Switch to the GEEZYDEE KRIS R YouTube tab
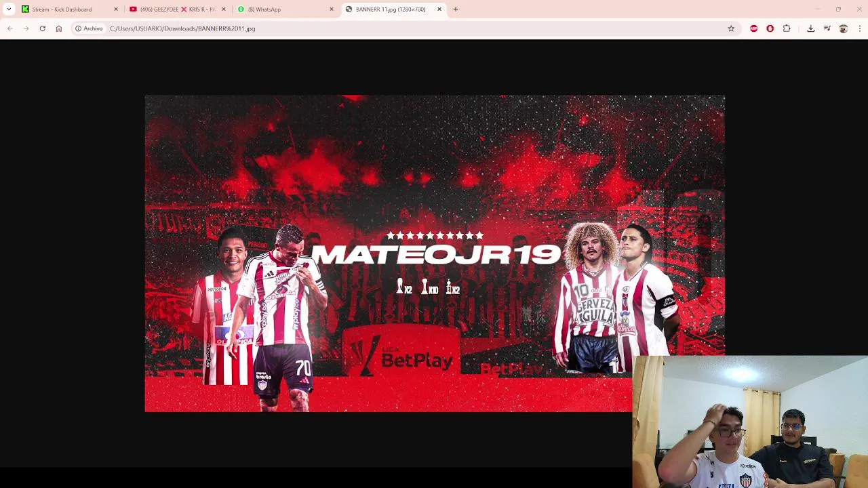Image resolution: width=868 pixels, height=488 pixels. pyautogui.click(x=178, y=9)
